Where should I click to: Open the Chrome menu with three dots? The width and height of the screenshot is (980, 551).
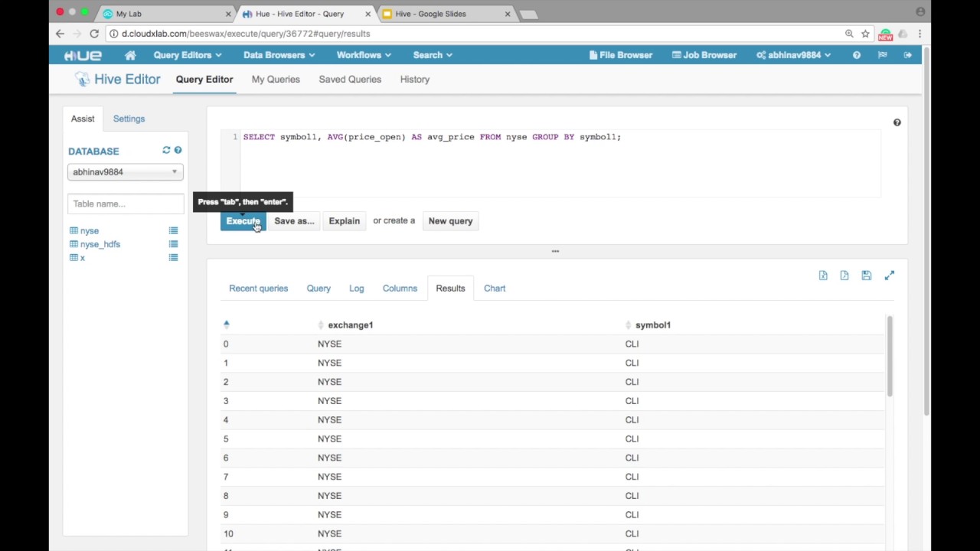[920, 34]
